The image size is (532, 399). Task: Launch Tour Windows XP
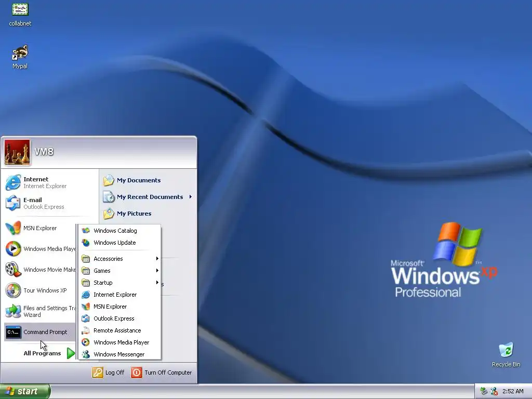pos(39,290)
